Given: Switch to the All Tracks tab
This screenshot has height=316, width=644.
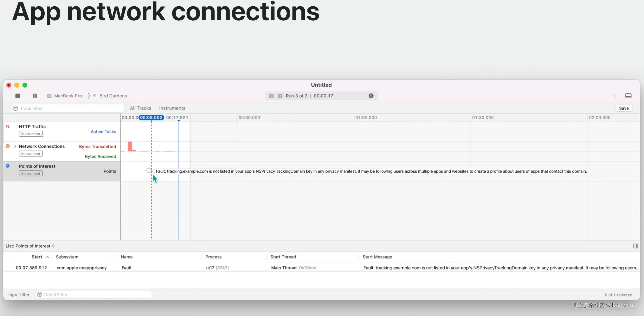Looking at the screenshot, I should (x=141, y=108).
